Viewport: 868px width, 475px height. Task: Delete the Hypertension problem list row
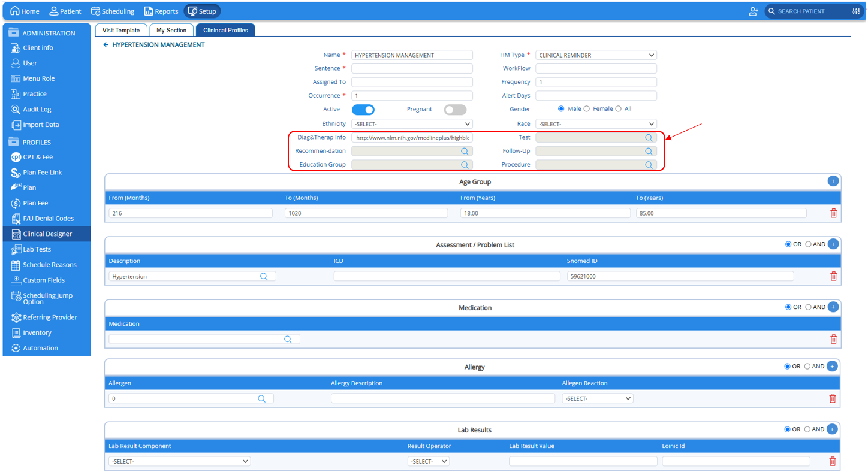point(833,276)
